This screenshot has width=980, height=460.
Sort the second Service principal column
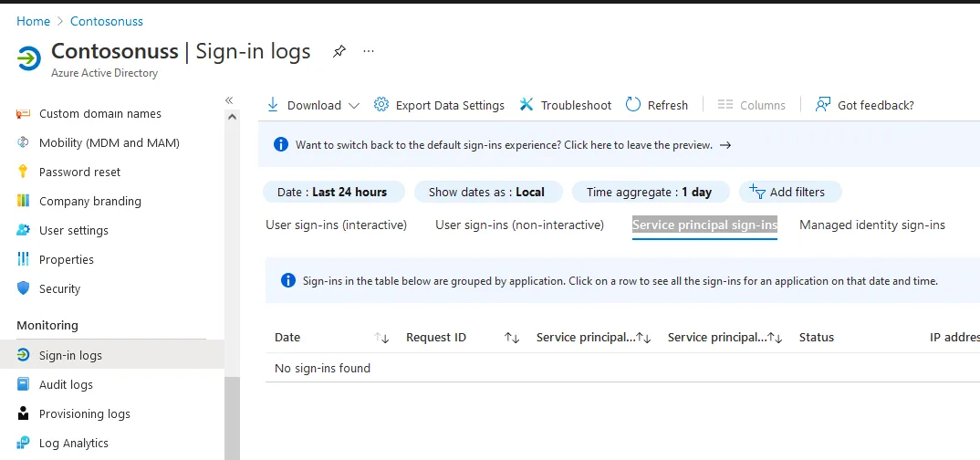[x=775, y=338]
